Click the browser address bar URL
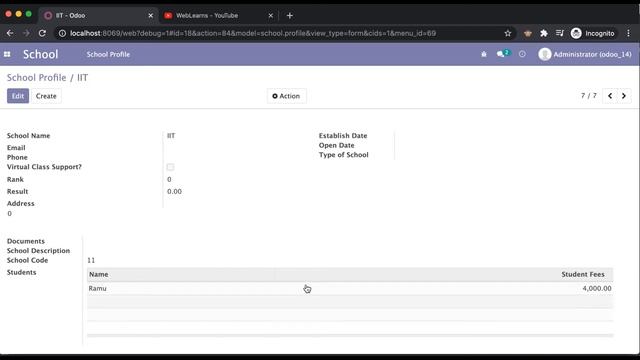This screenshot has height=360, width=640. tap(253, 33)
